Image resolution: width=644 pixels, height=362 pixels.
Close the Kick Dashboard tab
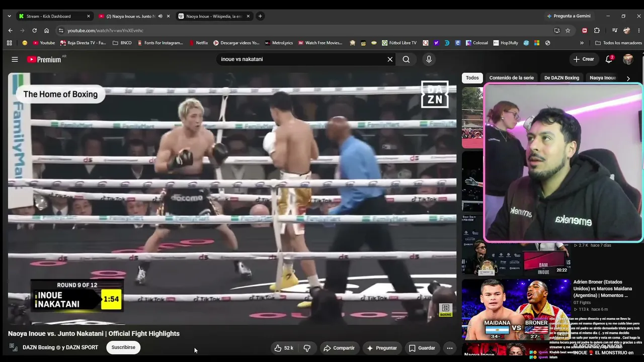click(x=89, y=16)
